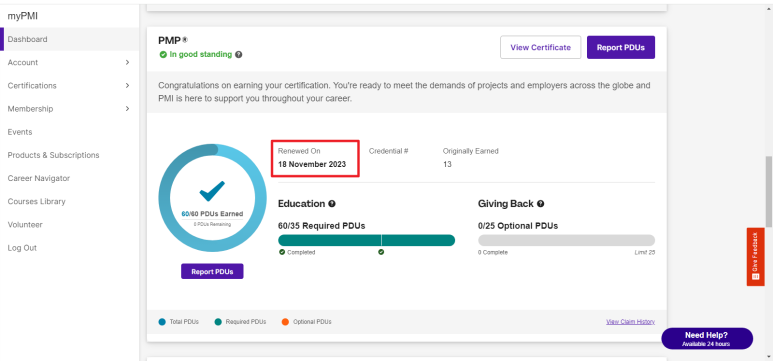
Task: Click the PMP certification title
Action: 173,40
